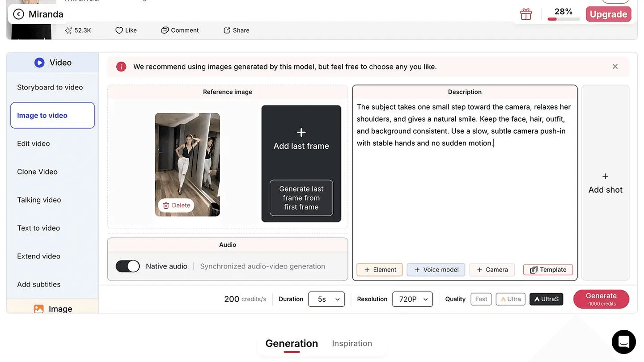Click Generate to create the video

[601, 299]
